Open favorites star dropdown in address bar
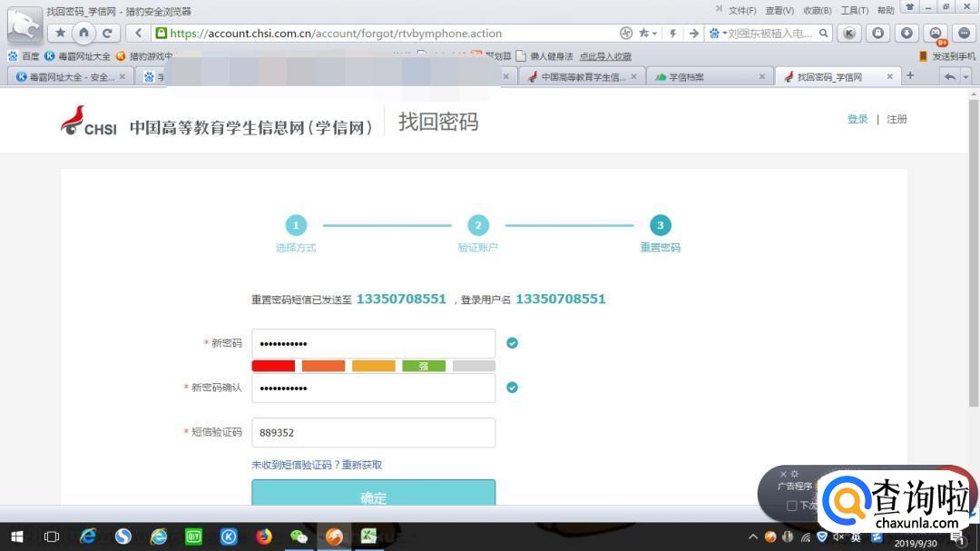 [x=647, y=34]
